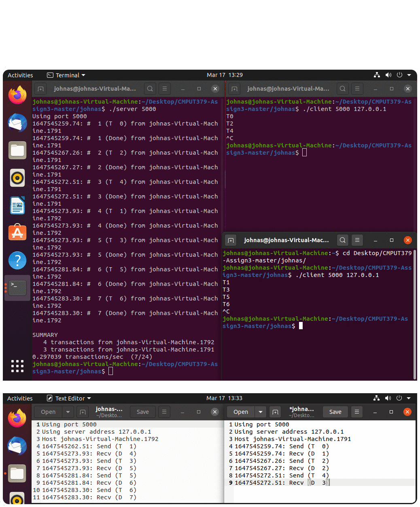Click the SUMMARY line in server terminal
This screenshot has height=507, width=420.
coord(45,335)
